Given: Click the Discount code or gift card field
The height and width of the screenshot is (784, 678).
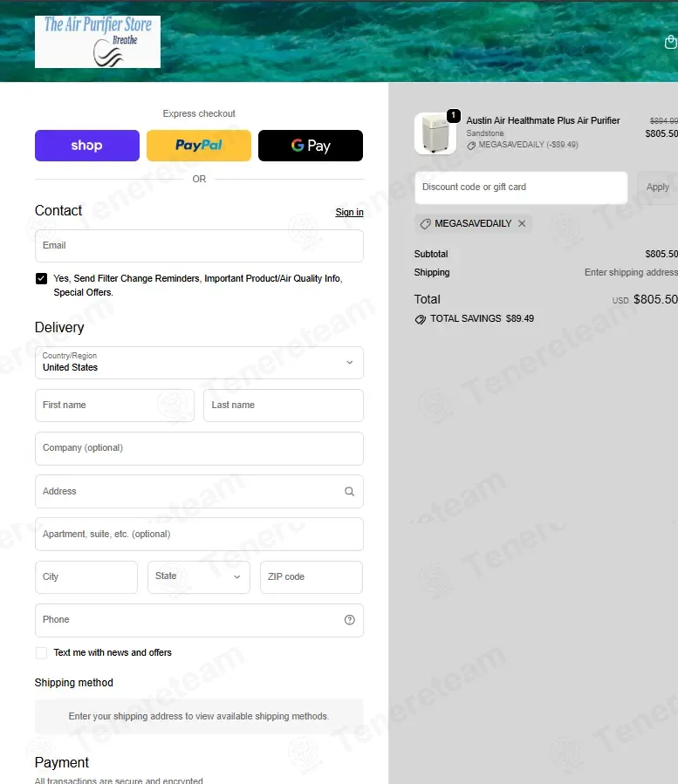Looking at the screenshot, I should (x=521, y=187).
